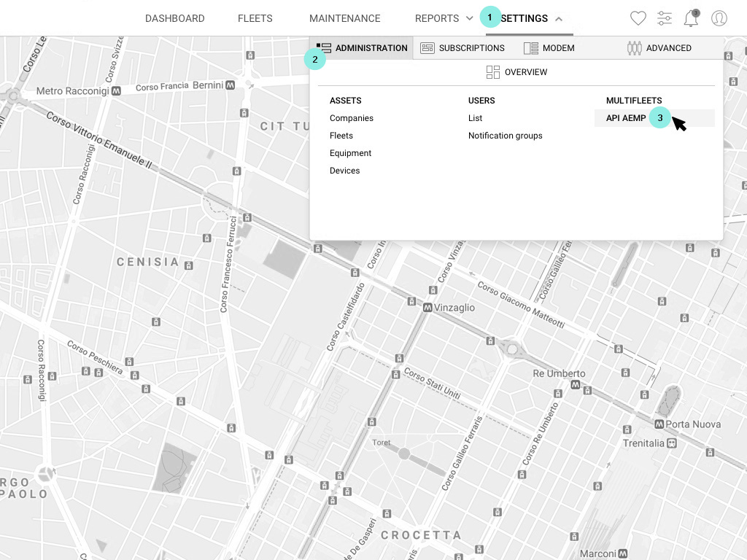747x560 pixels.
Task: Open Notification groups under Users
Action: pyautogui.click(x=505, y=136)
